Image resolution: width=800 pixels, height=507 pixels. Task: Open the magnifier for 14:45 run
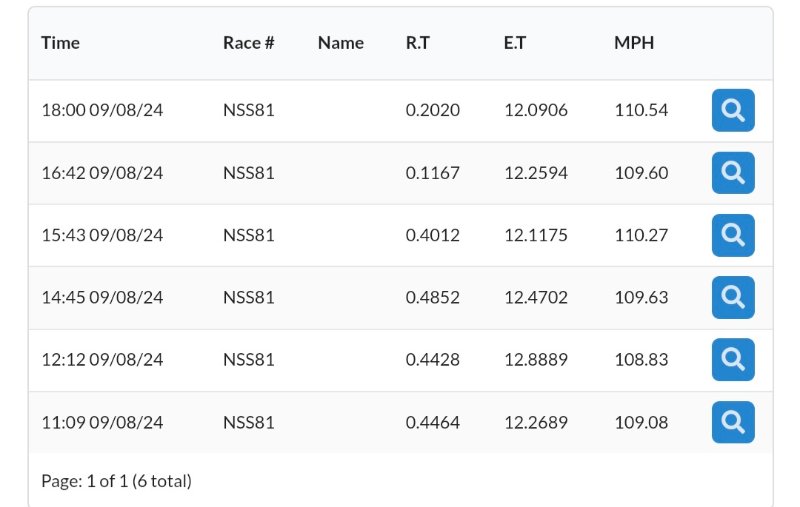pyautogui.click(x=733, y=297)
